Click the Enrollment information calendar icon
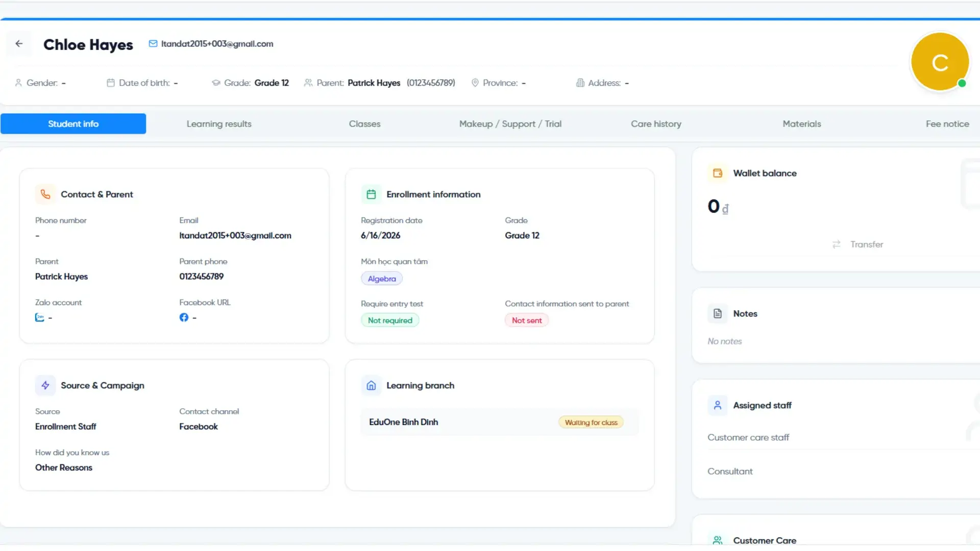Viewport: 980px width, 551px height. [371, 194]
